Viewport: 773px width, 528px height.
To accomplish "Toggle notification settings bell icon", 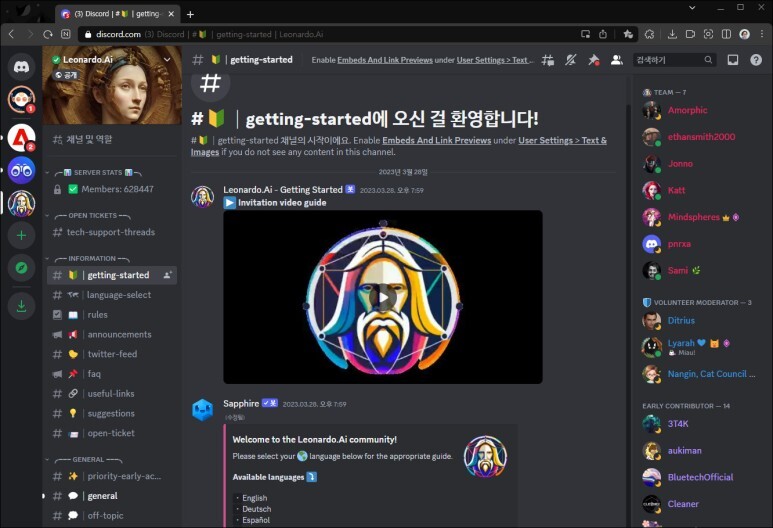I will coord(570,60).
